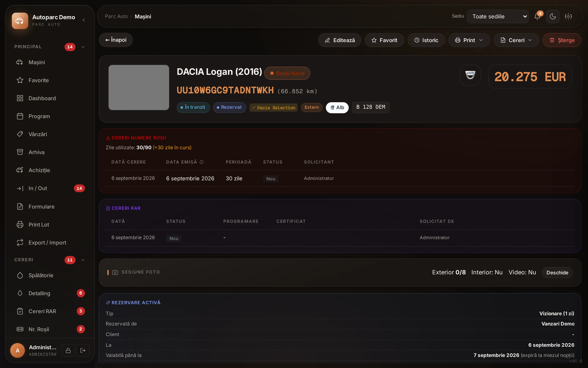
Task: Click the Parc Auto breadcrumb link
Action: tap(116, 16)
